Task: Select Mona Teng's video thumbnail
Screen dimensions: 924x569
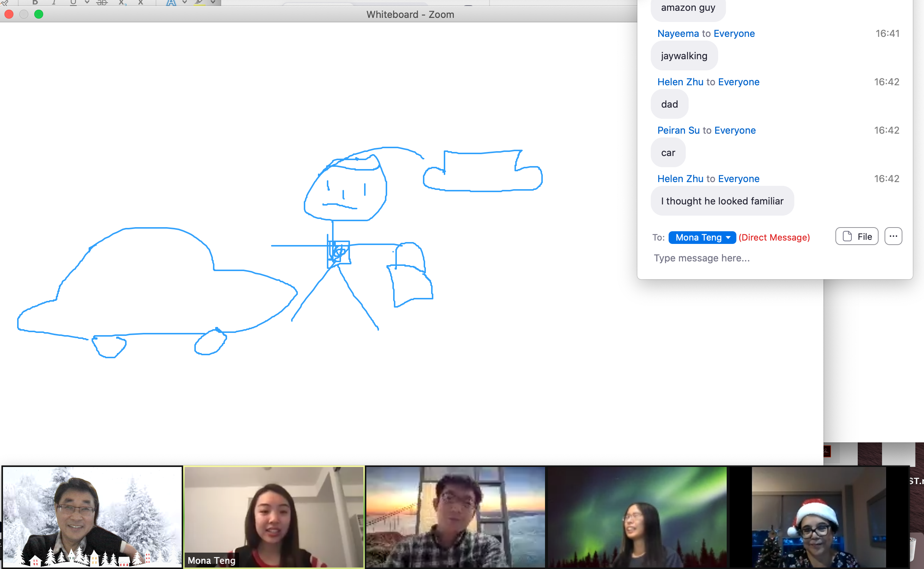Action: click(x=274, y=517)
